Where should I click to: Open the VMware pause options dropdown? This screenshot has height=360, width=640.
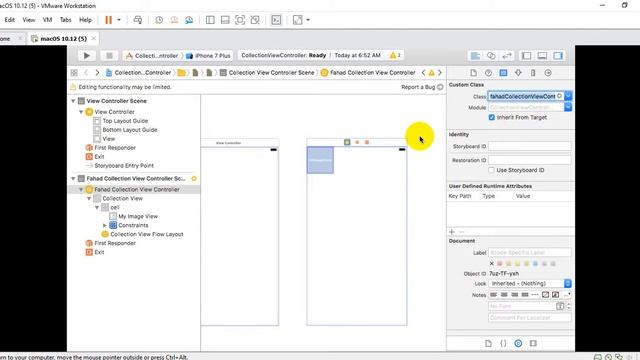(x=119, y=20)
